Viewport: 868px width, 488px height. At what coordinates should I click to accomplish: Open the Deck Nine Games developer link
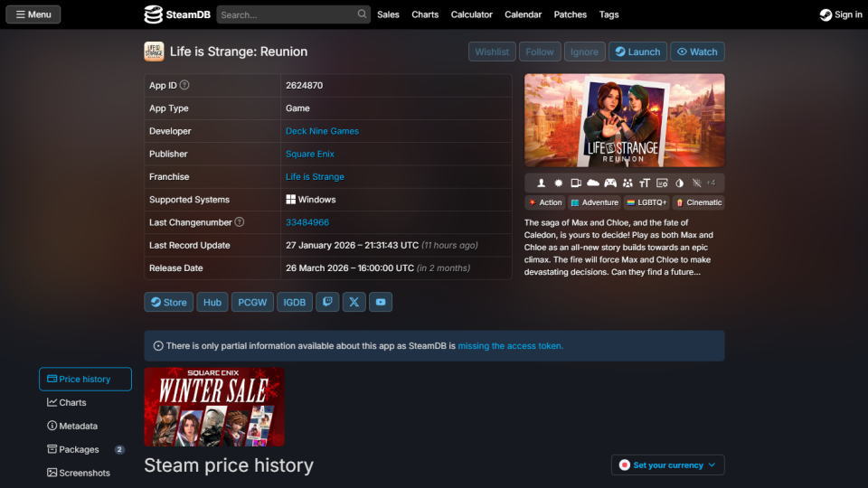322,131
